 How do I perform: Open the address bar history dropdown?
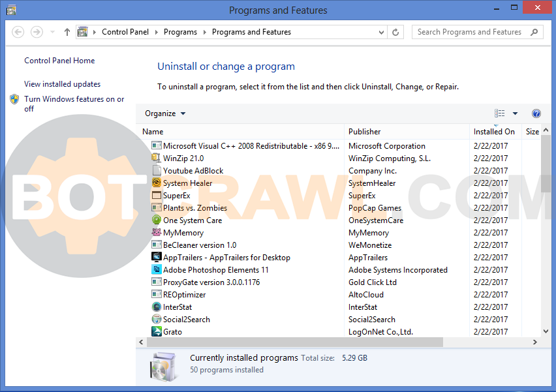coord(381,32)
